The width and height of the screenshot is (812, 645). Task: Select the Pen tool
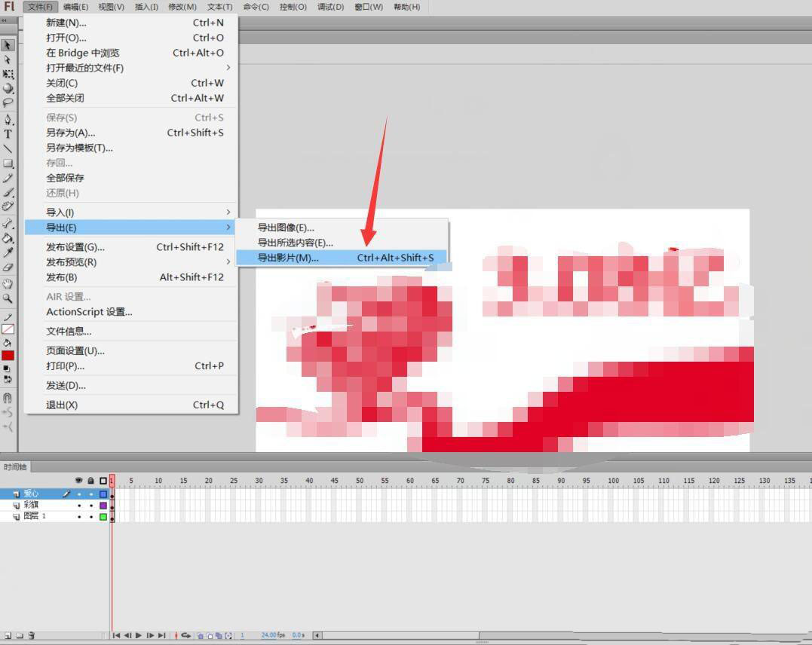click(x=8, y=120)
